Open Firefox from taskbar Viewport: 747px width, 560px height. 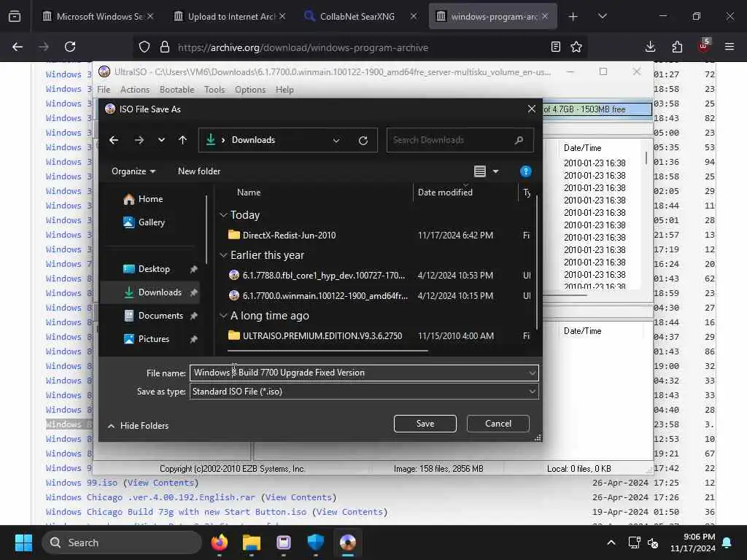pos(219,542)
